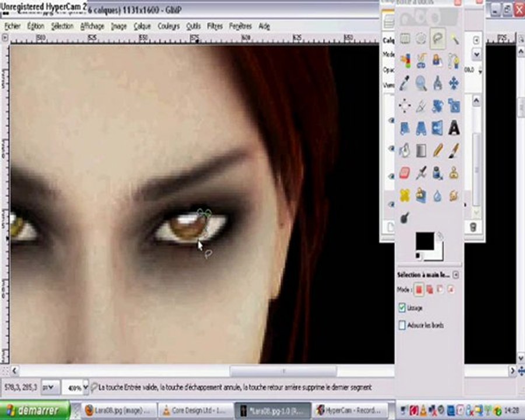Set selection mode to intersect
525x420 pixels.
451,289
